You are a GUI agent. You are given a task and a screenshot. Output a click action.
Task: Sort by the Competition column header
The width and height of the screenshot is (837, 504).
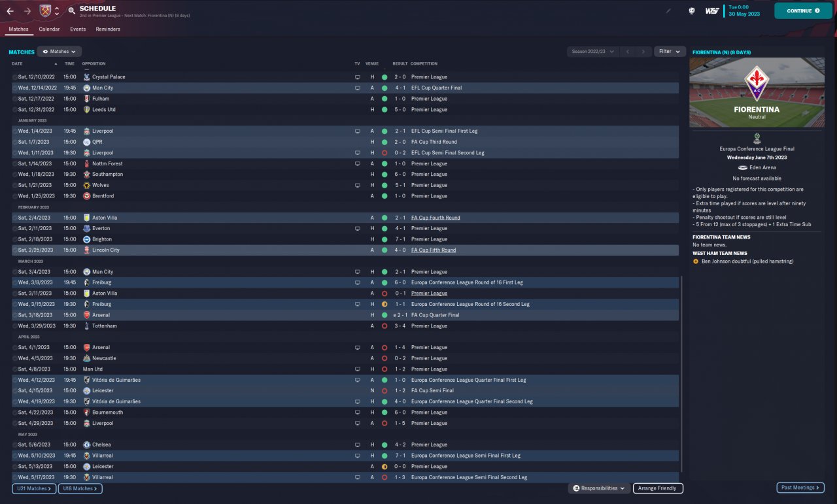(424, 63)
